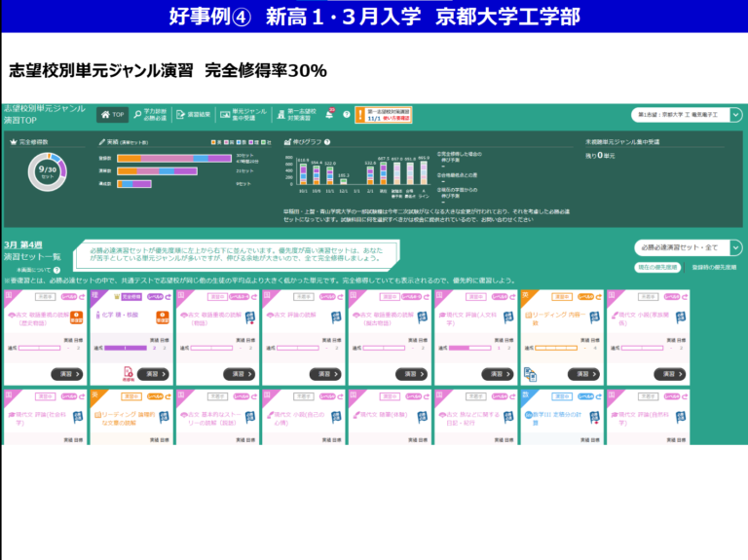Start 演習 on 現代文 小説(家族関係) card
This screenshot has height=560, width=748.
click(670, 374)
